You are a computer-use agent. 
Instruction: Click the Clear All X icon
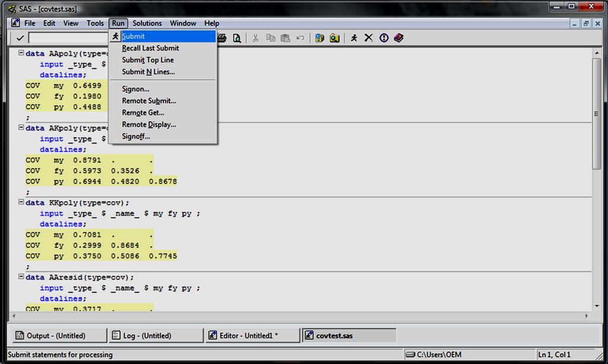[368, 38]
